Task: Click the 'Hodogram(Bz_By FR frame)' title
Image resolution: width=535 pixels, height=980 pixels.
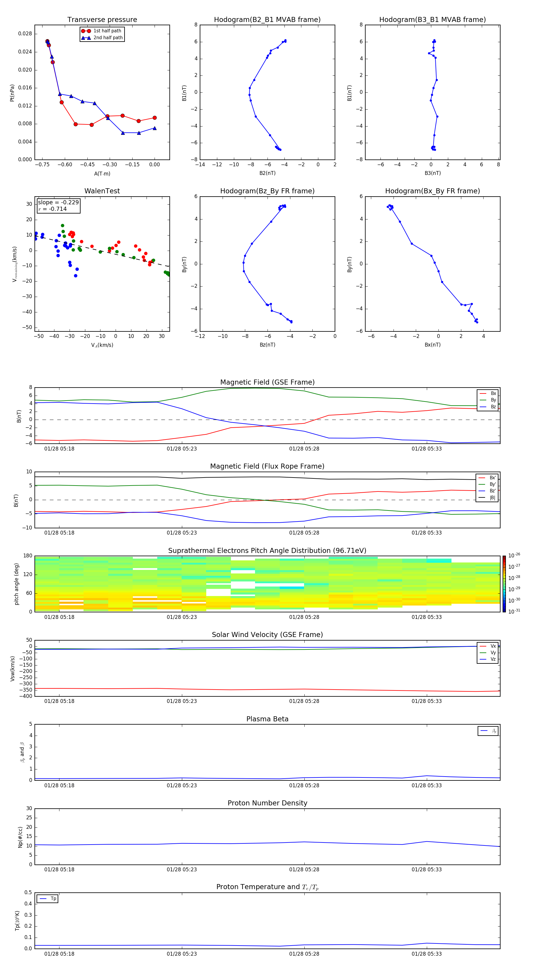Action: 267,191
